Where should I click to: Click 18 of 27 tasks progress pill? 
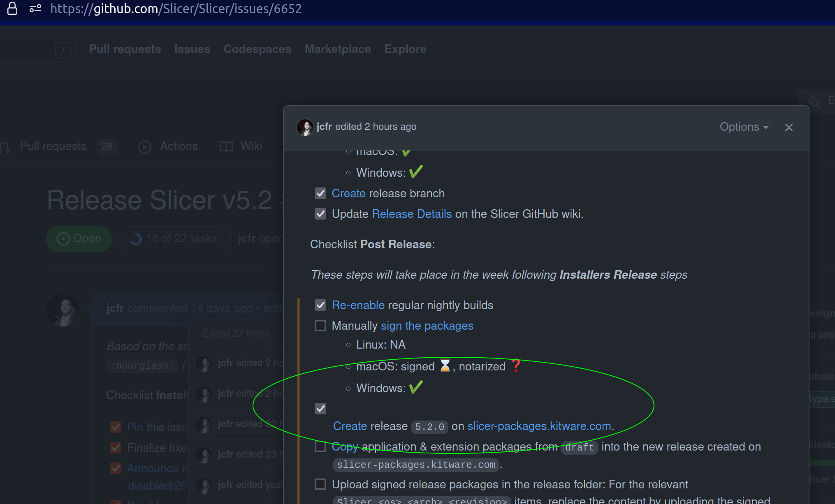[x=175, y=239]
